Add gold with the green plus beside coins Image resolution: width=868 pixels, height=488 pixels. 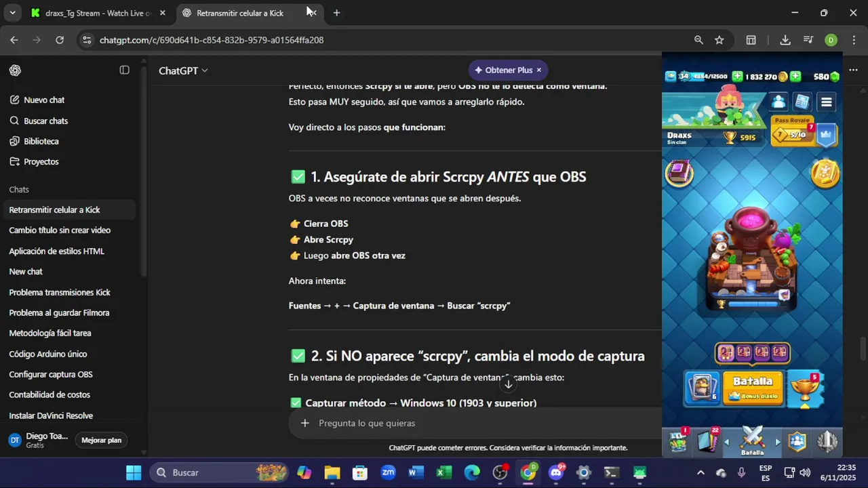click(x=795, y=77)
